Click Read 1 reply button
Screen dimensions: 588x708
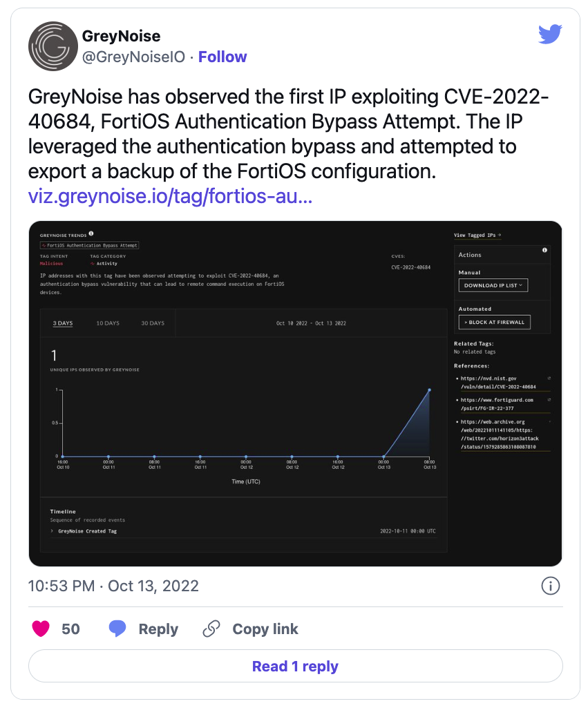pos(295,666)
